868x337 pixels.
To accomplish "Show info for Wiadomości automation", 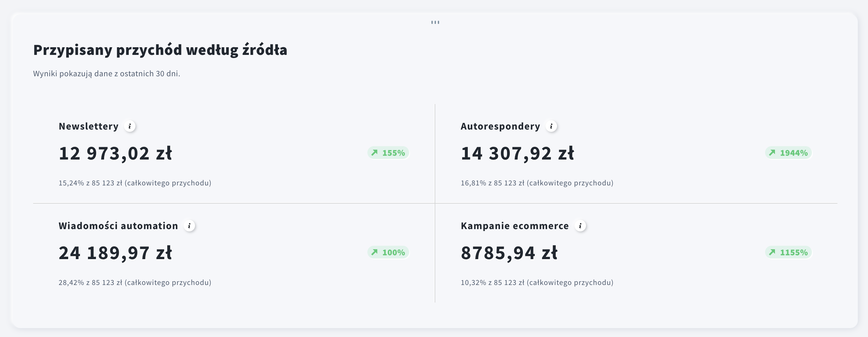I will (189, 226).
